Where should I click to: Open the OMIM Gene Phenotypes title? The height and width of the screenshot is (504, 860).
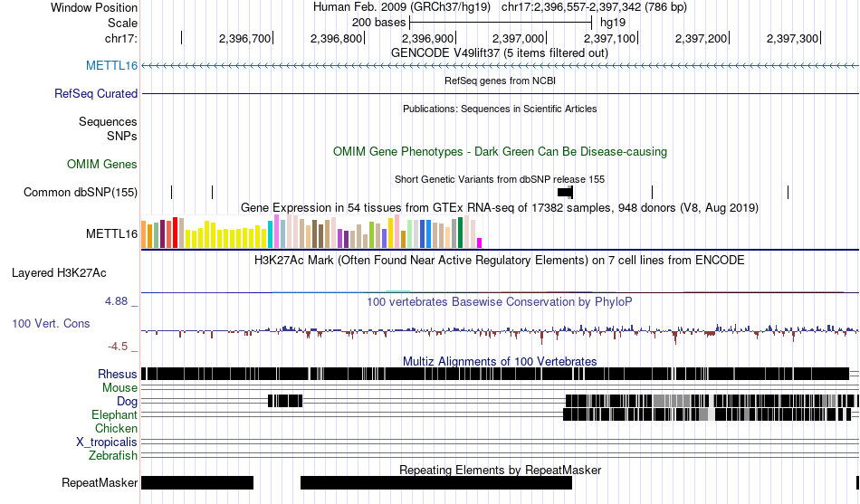(x=500, y=151)
